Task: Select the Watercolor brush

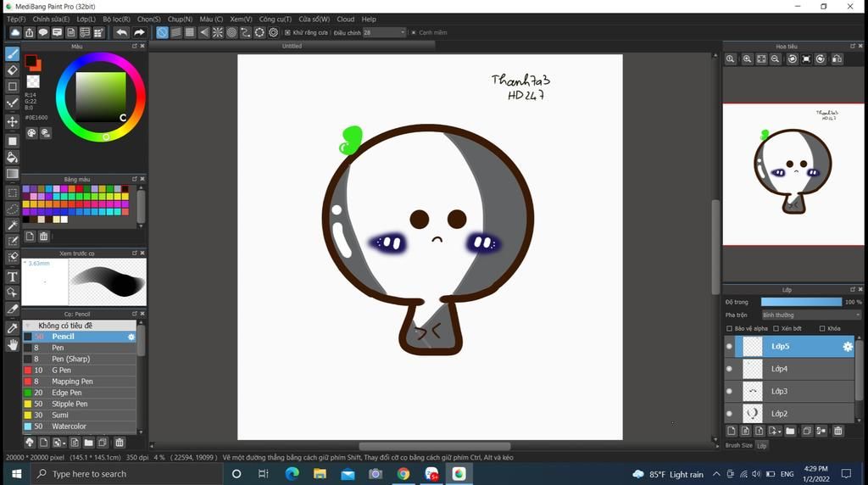Action: (x=80, y=426)
